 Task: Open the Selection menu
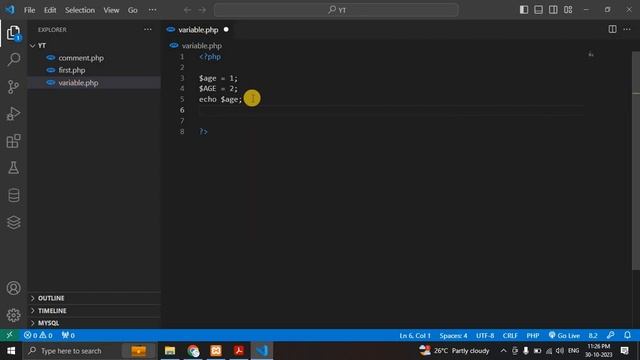(x=80, y=10)
